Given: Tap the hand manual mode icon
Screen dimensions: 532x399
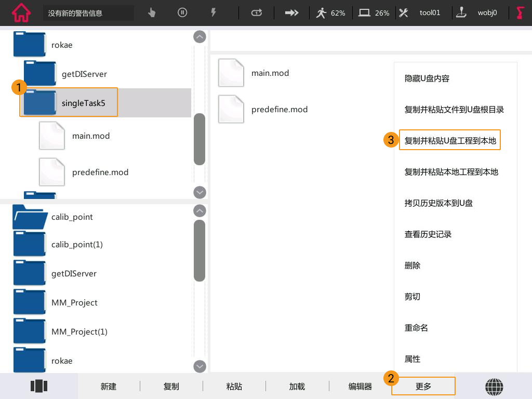Looking at the screenshot, I should (152, 13).
